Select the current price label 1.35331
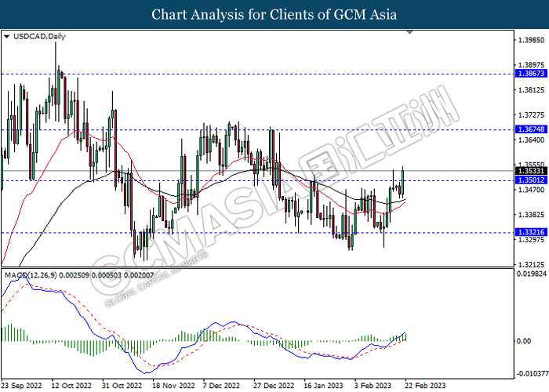 531,171
